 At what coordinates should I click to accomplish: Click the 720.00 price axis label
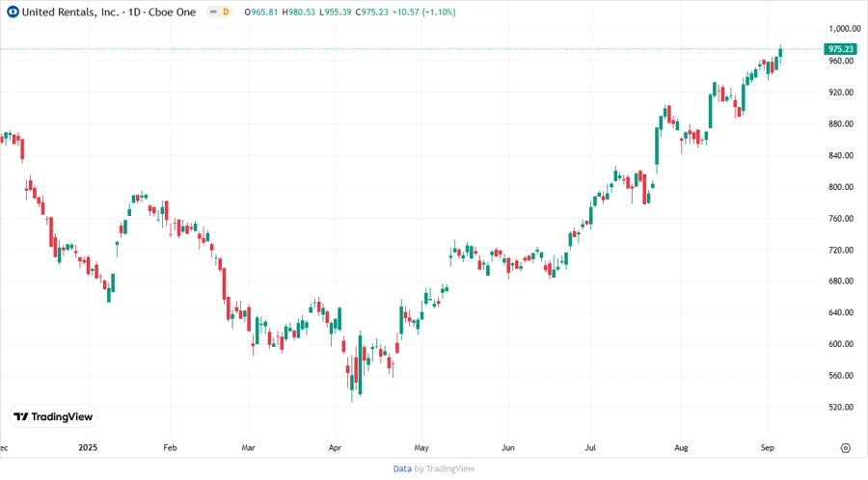(x=841, y=250)
